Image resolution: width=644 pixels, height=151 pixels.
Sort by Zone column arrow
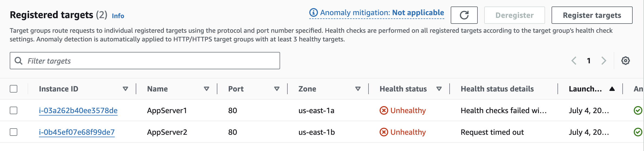coord(358,89)
